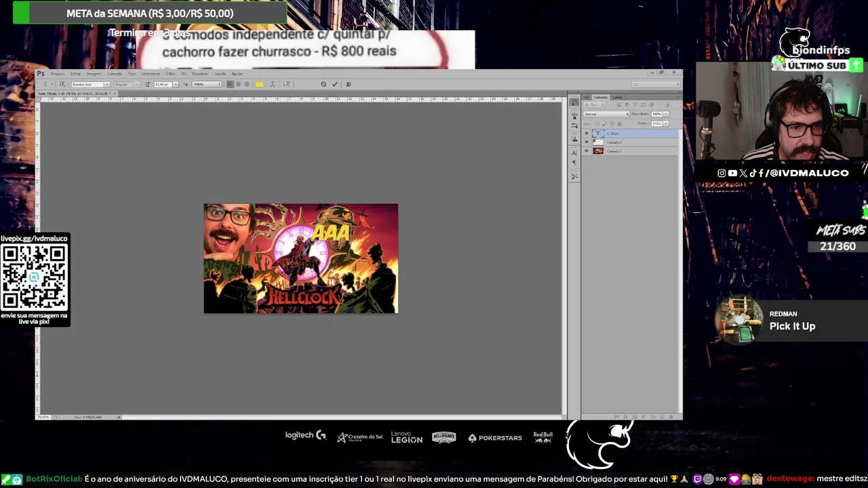Lock transparent pixels in Layers panel
This screenshot has width=868, height=488.
pos(597,124)
